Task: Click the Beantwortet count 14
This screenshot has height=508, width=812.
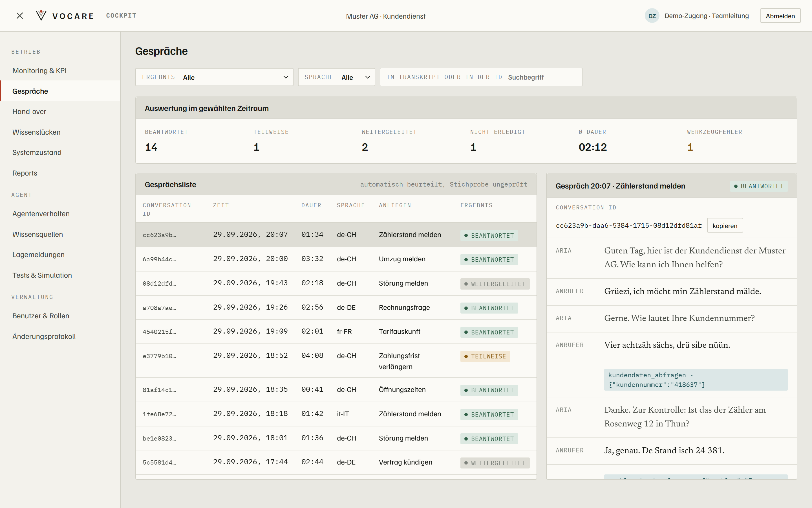Action: coord(151,147)
